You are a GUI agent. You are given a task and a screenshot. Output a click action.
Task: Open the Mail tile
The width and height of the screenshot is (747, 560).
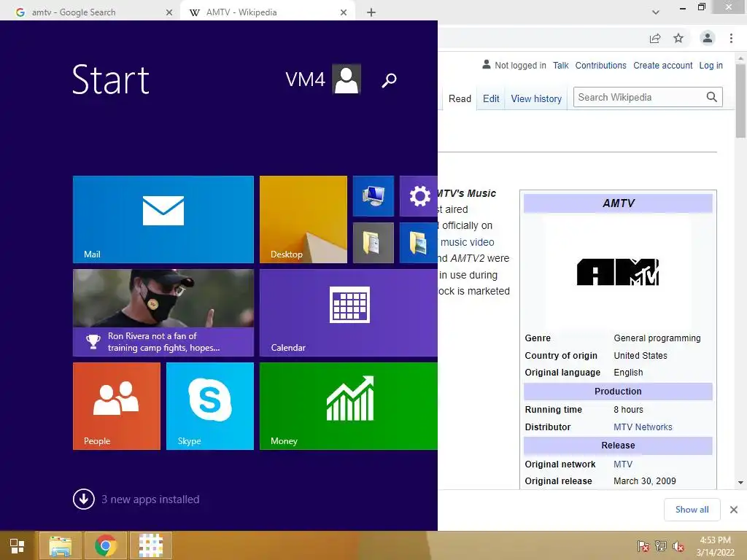click(163, 219)
